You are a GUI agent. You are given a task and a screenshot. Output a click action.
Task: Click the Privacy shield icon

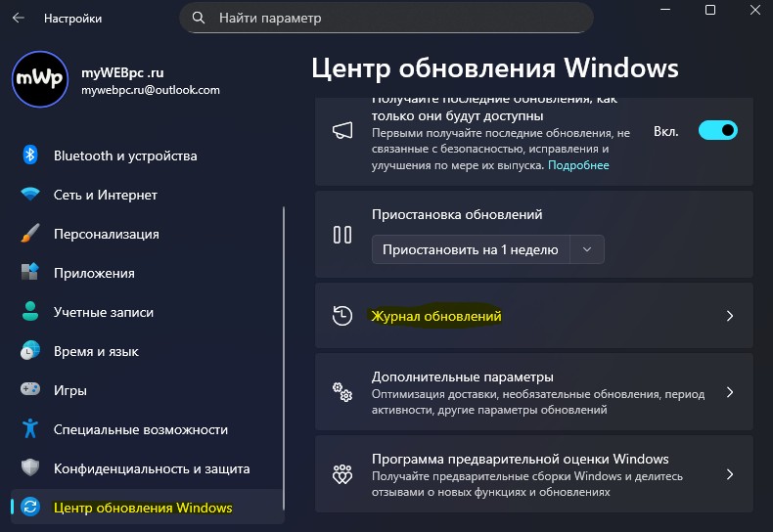point(30,467)
